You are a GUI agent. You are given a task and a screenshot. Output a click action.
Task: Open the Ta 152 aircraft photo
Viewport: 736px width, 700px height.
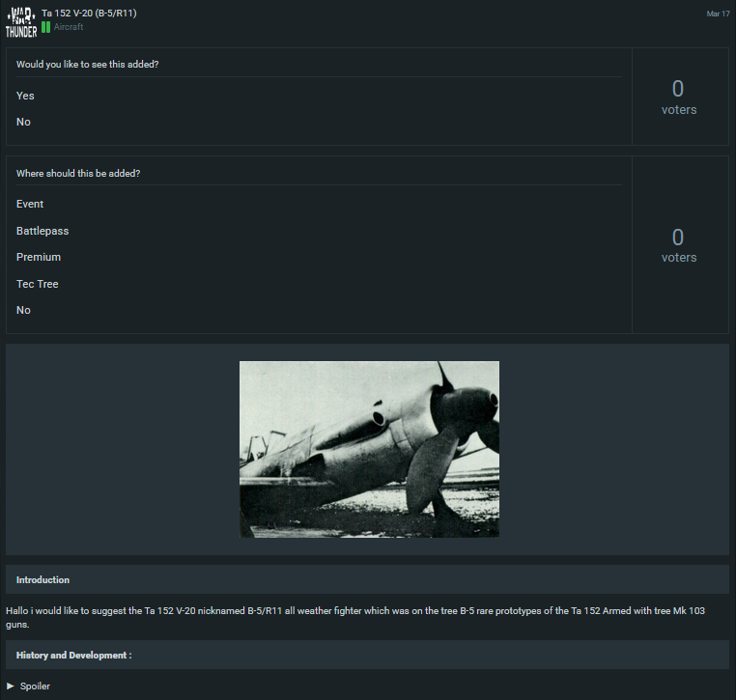369,449
